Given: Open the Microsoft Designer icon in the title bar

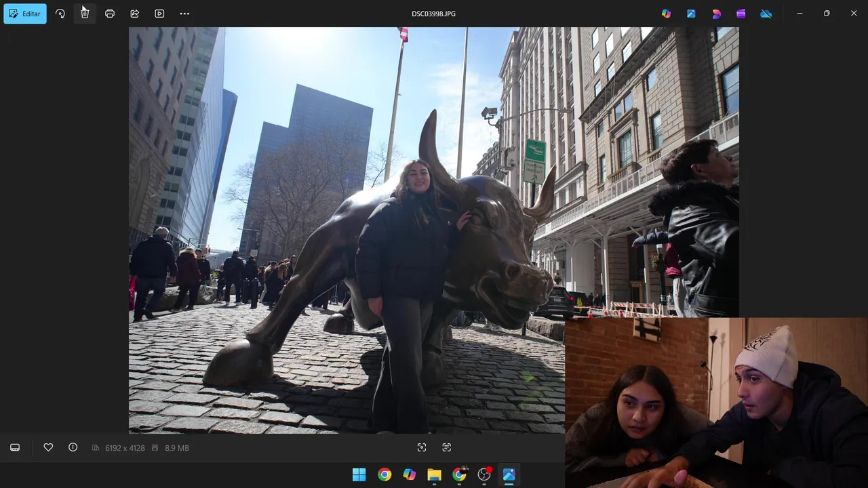Looking at the screenshot, I should pyautogui.click(x=716, y=14).
